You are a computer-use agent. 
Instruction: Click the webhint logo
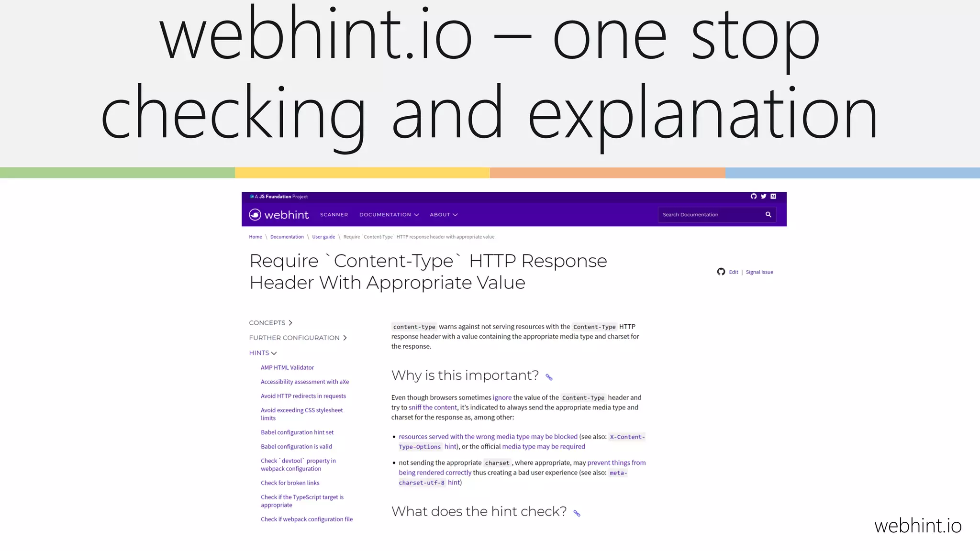click(x=279, y=215)
